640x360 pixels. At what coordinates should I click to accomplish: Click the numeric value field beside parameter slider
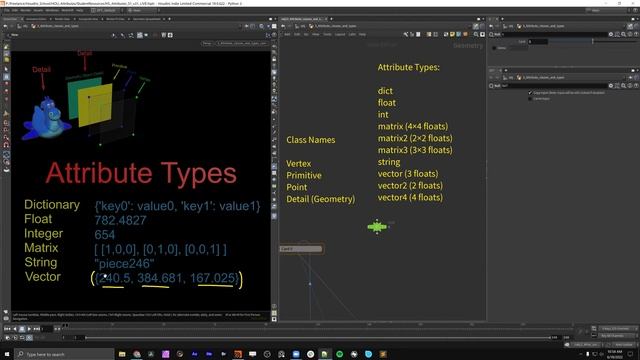pos(538,42)
